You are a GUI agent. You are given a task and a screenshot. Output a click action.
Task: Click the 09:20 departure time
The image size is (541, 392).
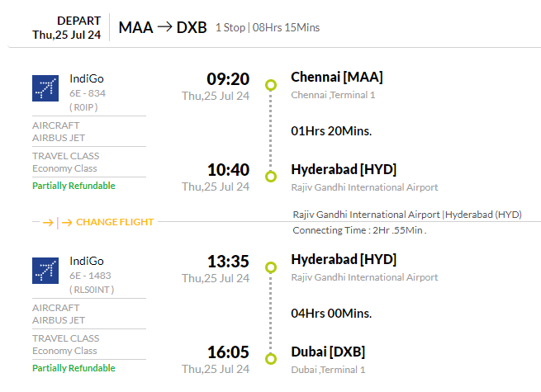click(x=228, y=79)
